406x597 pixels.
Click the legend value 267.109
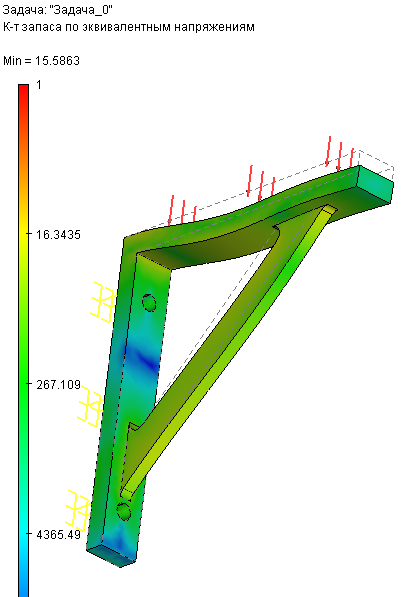pyautogui.click(x=58, y=385)
